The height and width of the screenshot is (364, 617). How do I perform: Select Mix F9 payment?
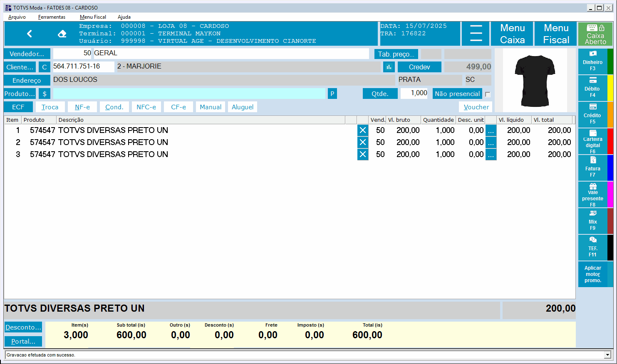pos(592,221)
